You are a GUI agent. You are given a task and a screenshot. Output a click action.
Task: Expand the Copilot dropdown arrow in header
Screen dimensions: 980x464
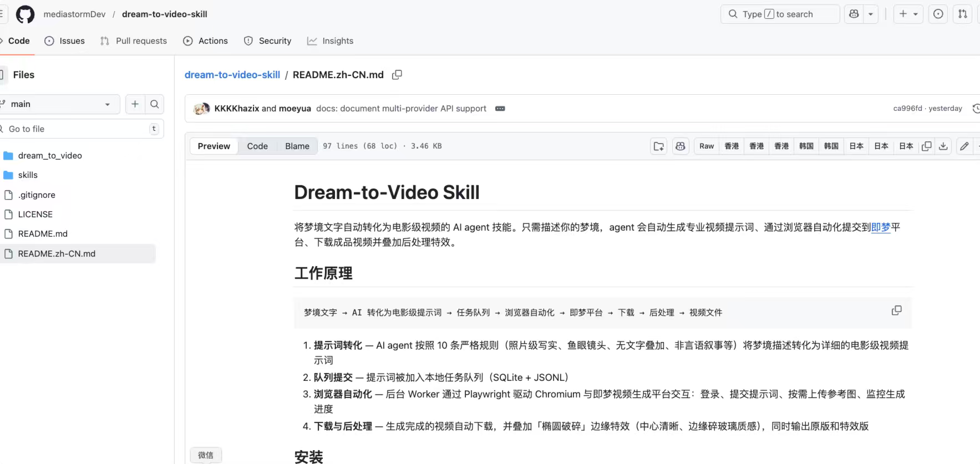[x=871, y=14]
